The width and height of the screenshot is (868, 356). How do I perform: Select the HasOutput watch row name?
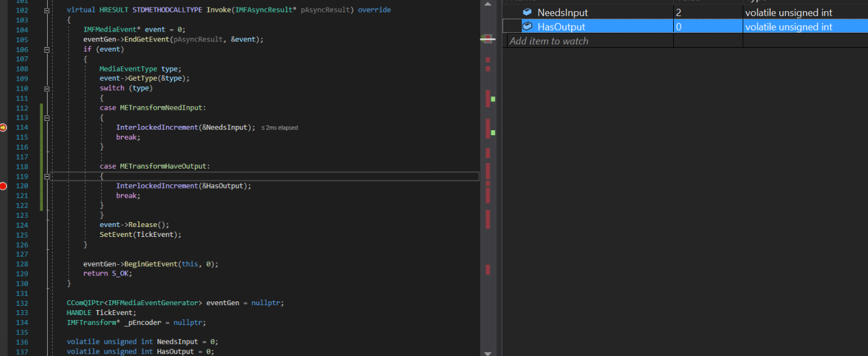coord(561,27)
